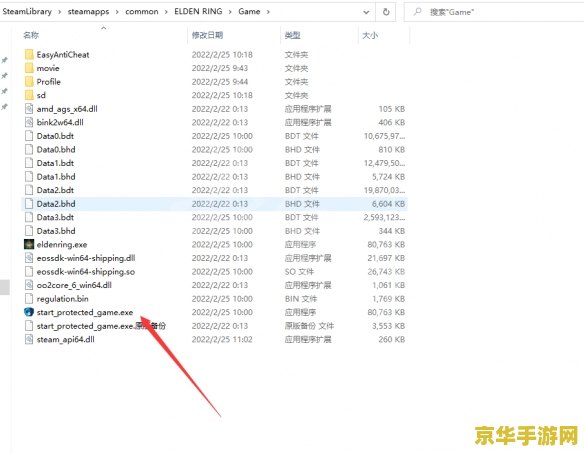
Task: Click the start_protected_game.exe file name
Action: click(85, 312)
